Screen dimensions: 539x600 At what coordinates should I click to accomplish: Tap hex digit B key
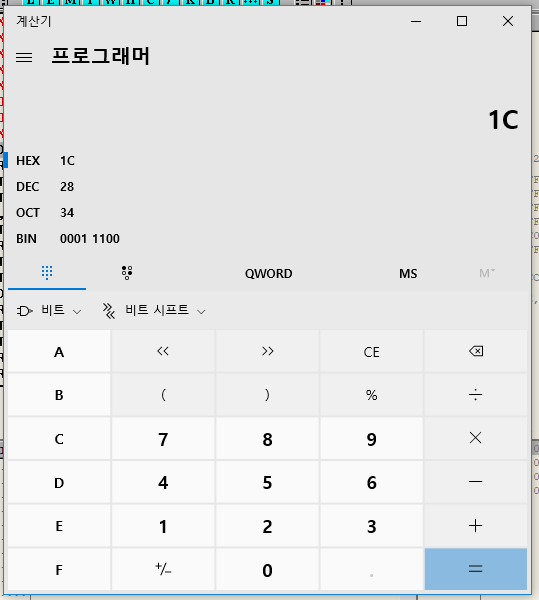[59, 395]
